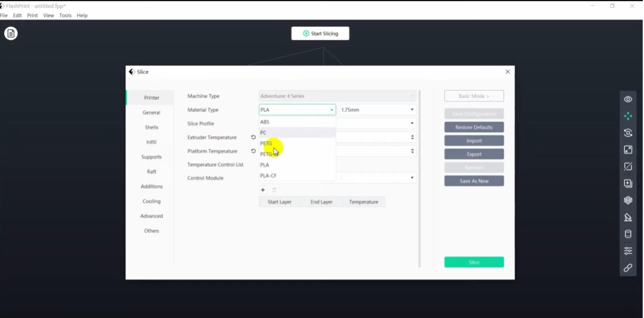The width and height of the screenshot is (644, 318).
Task: Click the trash icon in Temperature Control List
Action: (274, 190)
